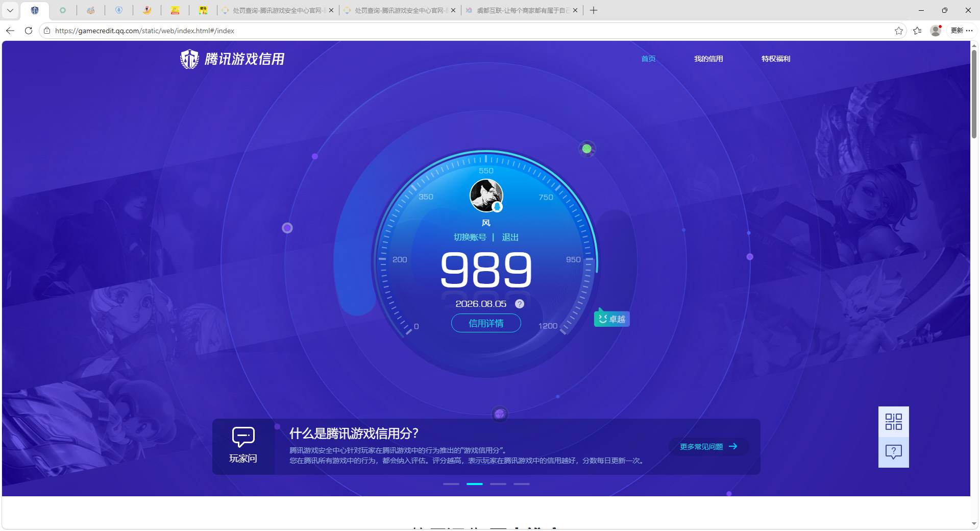The width and height of the screenshot is (980, 531).
Task: Go back to the previous page
Action: click(x=10, y=31)
